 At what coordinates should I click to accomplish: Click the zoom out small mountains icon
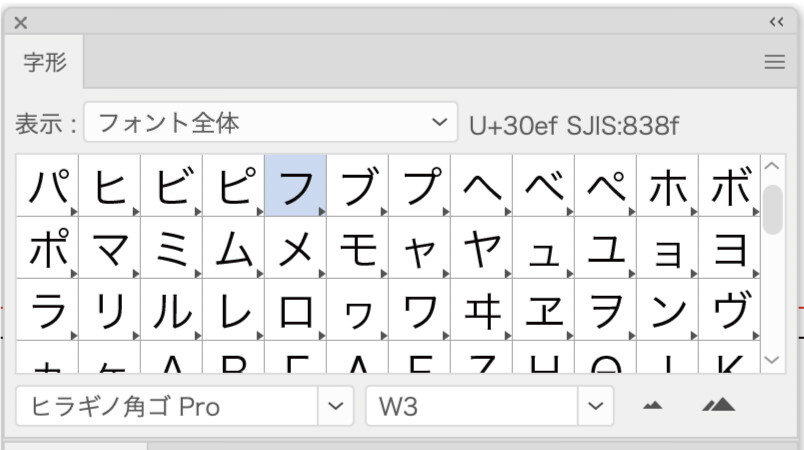coord(652,405)
